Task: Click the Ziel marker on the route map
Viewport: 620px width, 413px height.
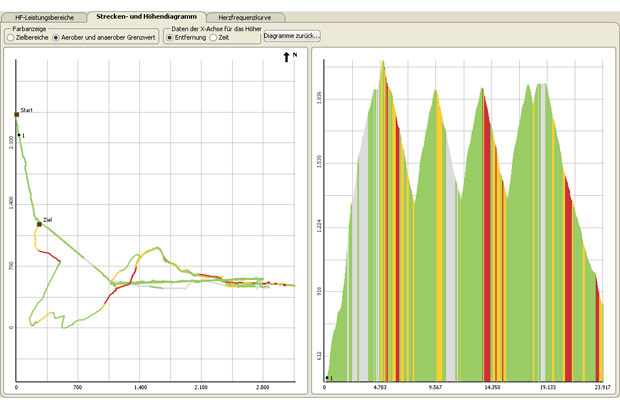Action: pos(39,224)
